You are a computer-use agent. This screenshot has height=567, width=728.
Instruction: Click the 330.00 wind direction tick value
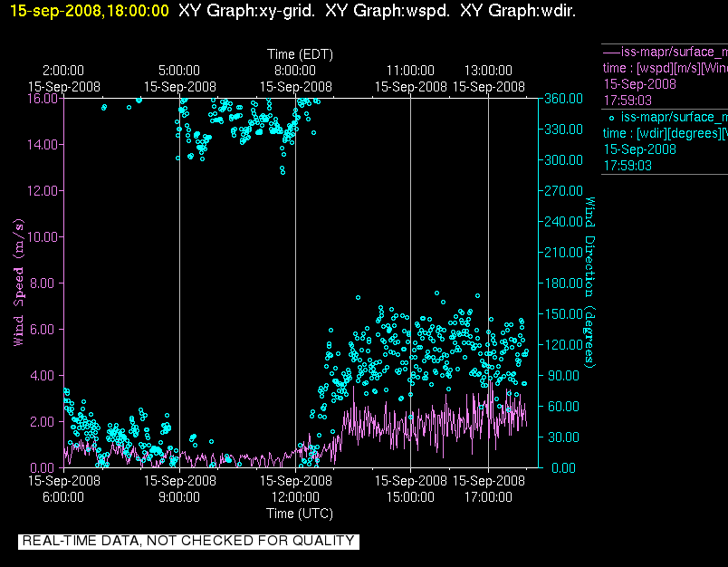pyautogui.click(x=563, y=130)
